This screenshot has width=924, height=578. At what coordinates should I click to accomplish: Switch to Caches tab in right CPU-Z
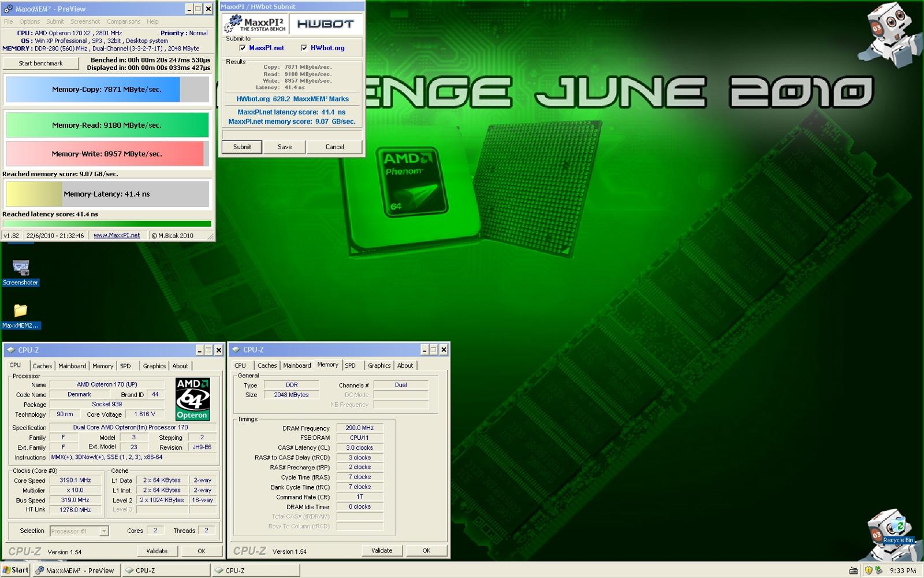point(267,365)
